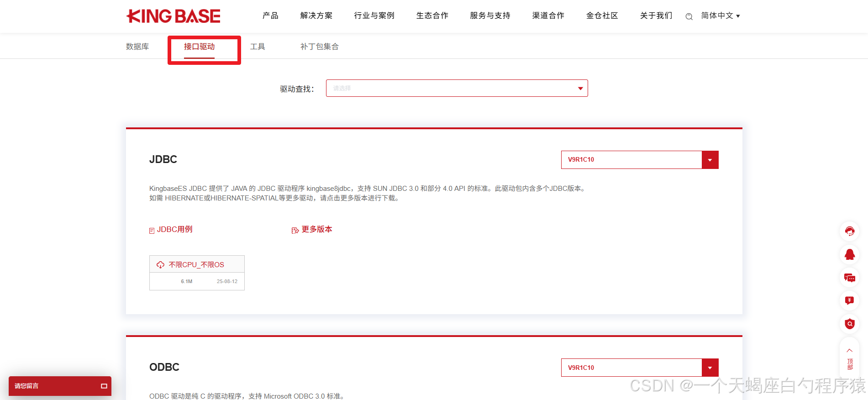Image resolution: width=868 pixels, height=400 pixels.
Task: Expand the 请您留言 window icon
Action: 104,386
